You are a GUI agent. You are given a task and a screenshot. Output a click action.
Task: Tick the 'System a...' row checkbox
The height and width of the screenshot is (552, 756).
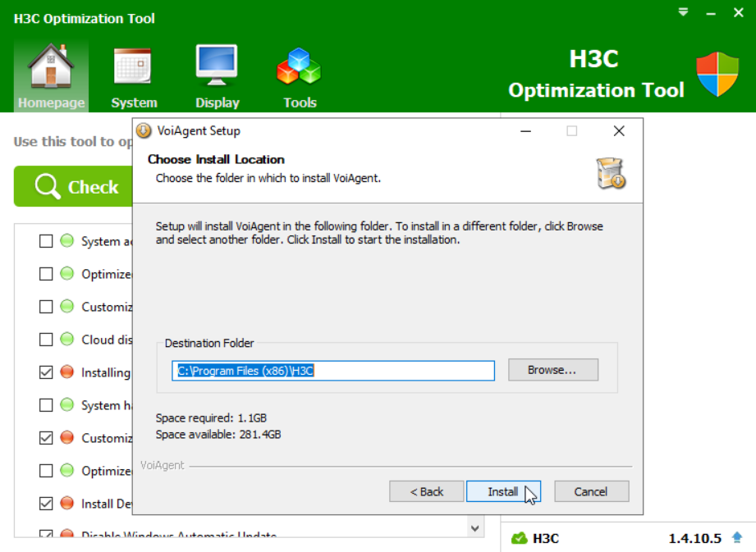coord(46,241)
